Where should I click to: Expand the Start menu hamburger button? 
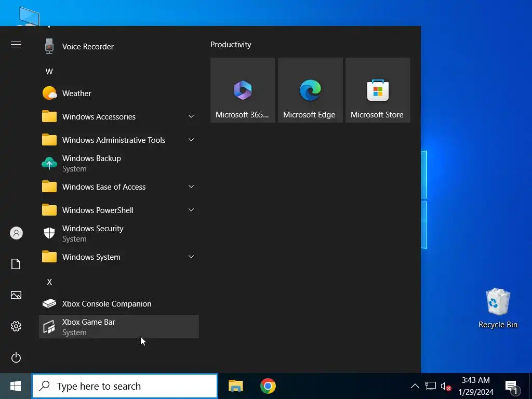coord(16,45)
